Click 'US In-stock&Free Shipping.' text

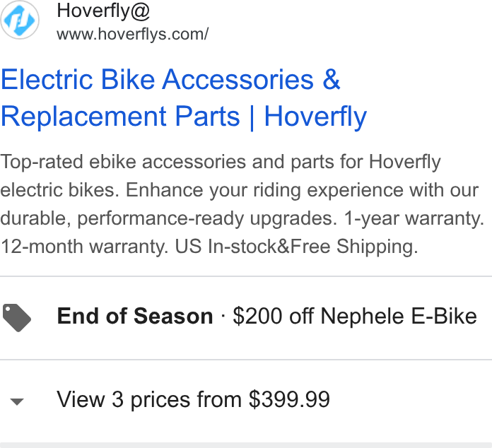pyautogui.click(x=296, y=247)
